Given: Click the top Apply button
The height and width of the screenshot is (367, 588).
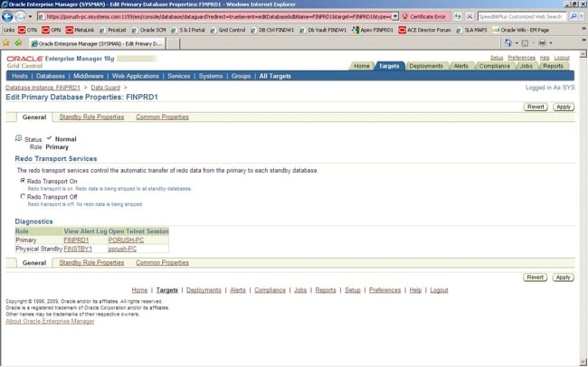Looking at the screenshot, I should tap(563, 107).
